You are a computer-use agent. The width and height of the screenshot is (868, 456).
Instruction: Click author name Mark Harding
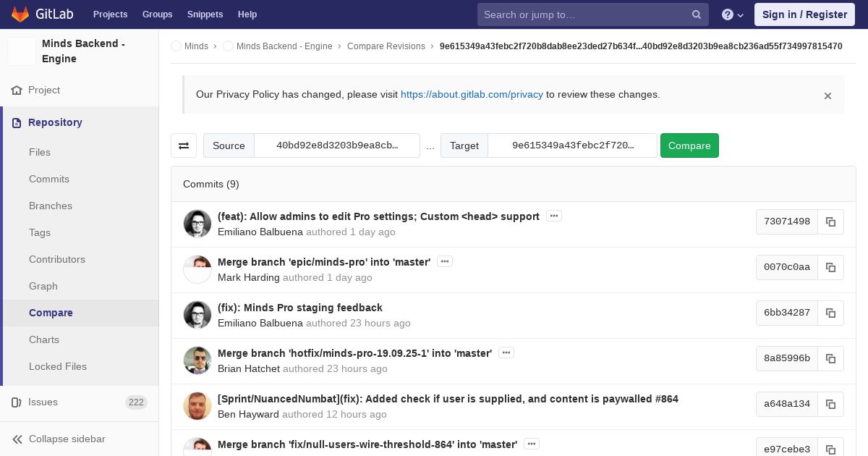pyautogui.click(x=249, y=277)
